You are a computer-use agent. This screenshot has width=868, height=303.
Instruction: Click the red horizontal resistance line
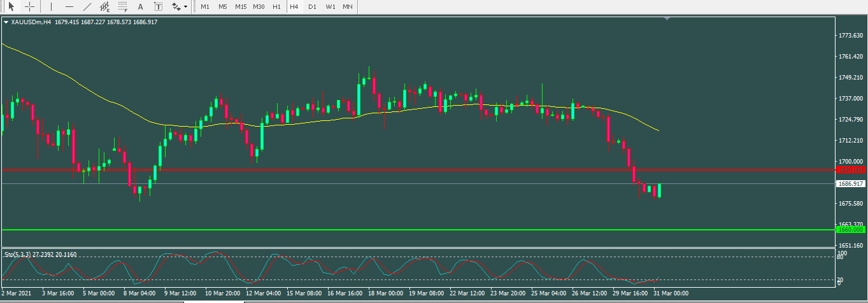tap(382, 170)
